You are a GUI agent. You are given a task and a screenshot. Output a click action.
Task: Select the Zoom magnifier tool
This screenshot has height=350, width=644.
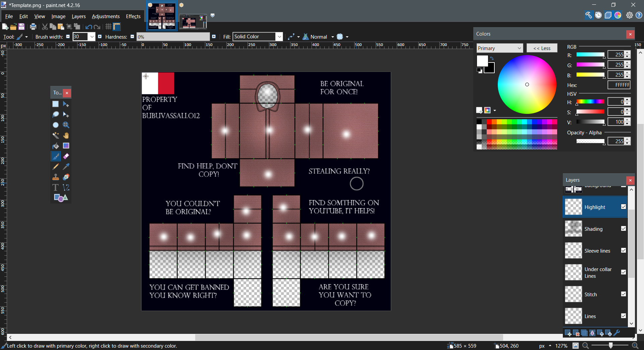[x=66, y=125]
